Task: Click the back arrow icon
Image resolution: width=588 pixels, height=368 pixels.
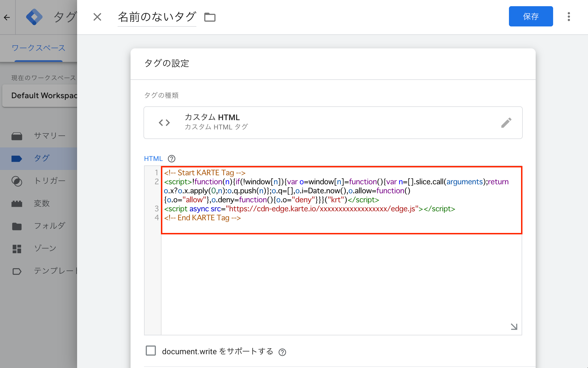Action: tap(7, 17)
